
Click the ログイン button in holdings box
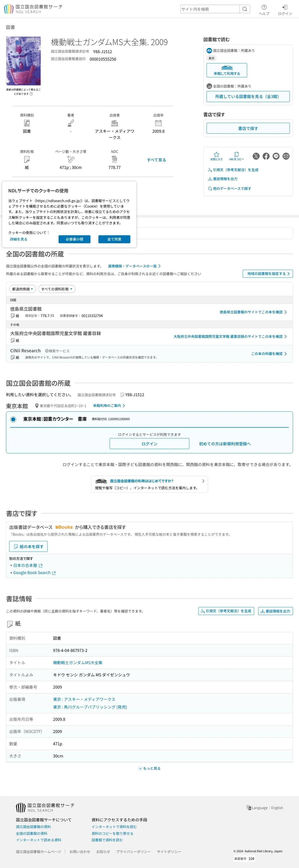(x=149, y=444)
